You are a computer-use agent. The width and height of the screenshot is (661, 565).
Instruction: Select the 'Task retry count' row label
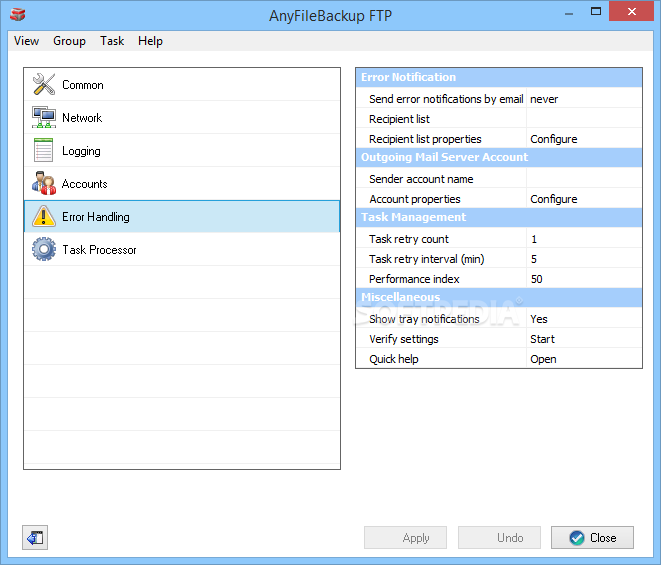pyautogui.click(x=409, y=239)
